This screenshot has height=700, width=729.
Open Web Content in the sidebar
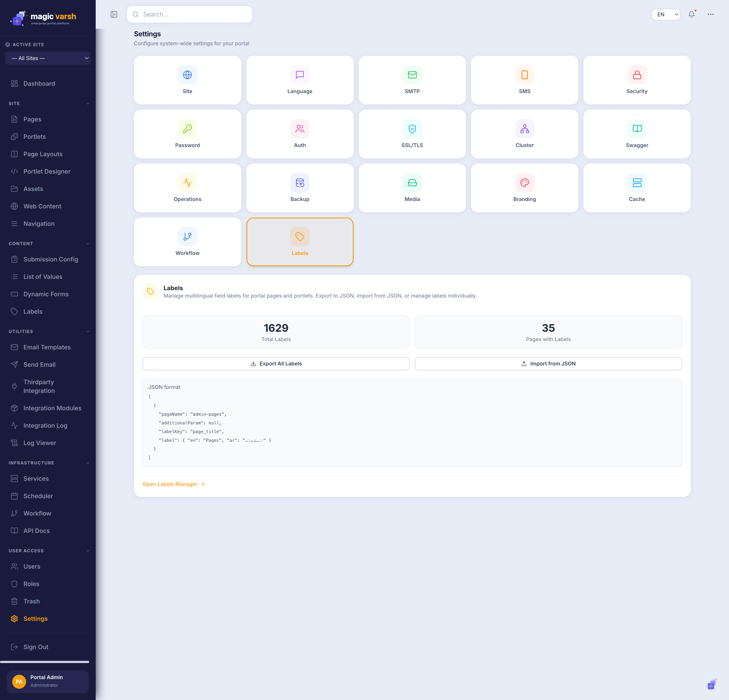click(48, 206)
